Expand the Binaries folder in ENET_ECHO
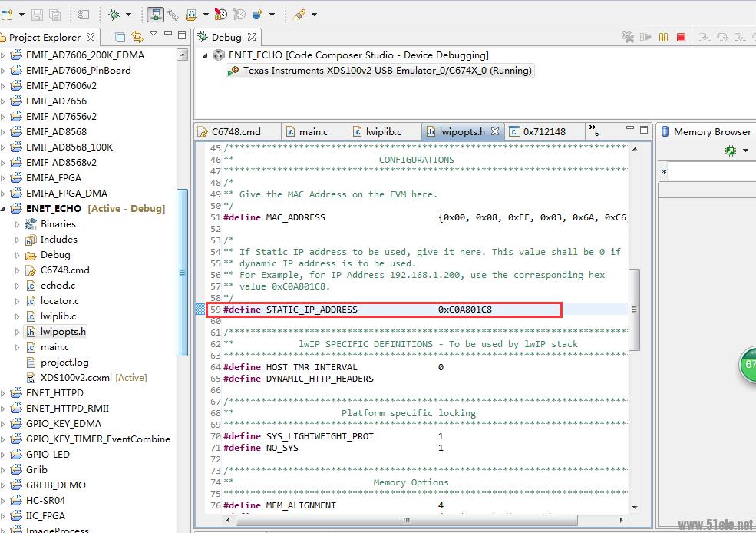This screenshot has width=756, height=533. pos(18,224)
